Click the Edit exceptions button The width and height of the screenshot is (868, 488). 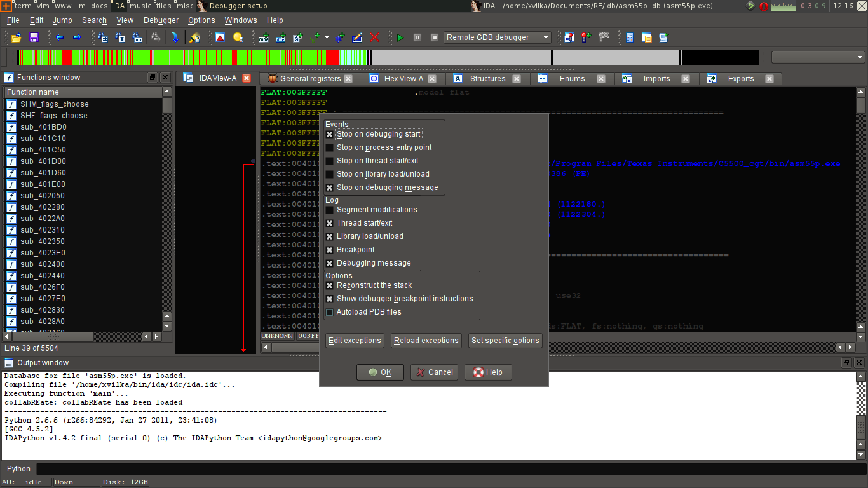coord(355,341)
